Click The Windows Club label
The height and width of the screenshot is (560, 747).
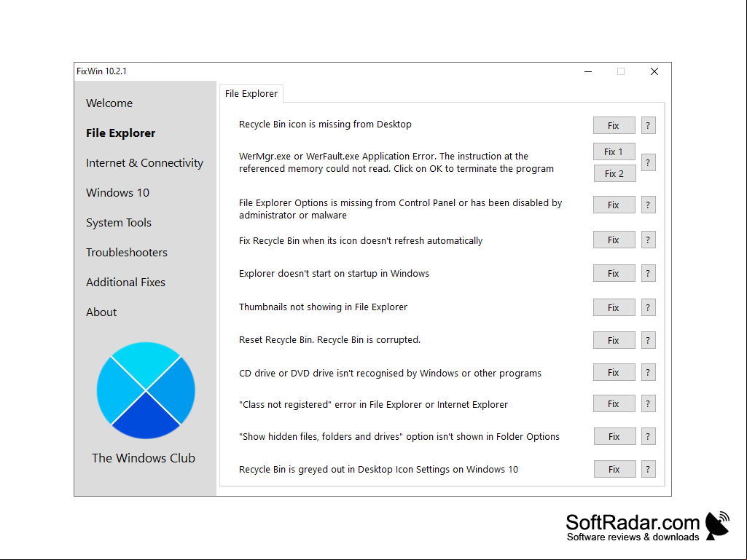144,458
